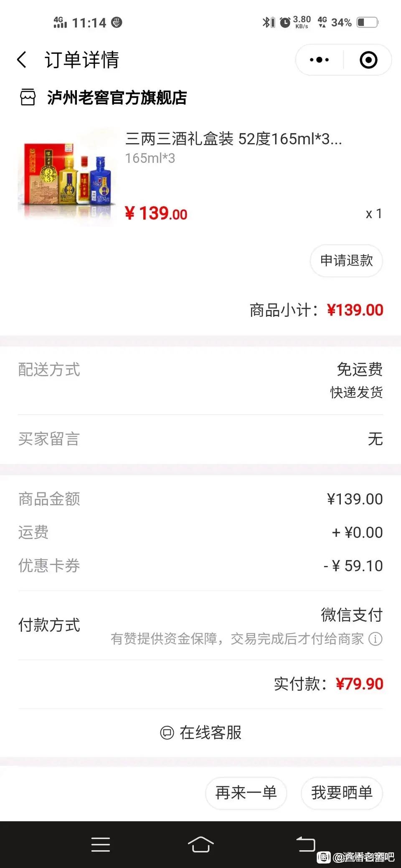Tap the back arrow next to 订单详情

tap(22, 60)
